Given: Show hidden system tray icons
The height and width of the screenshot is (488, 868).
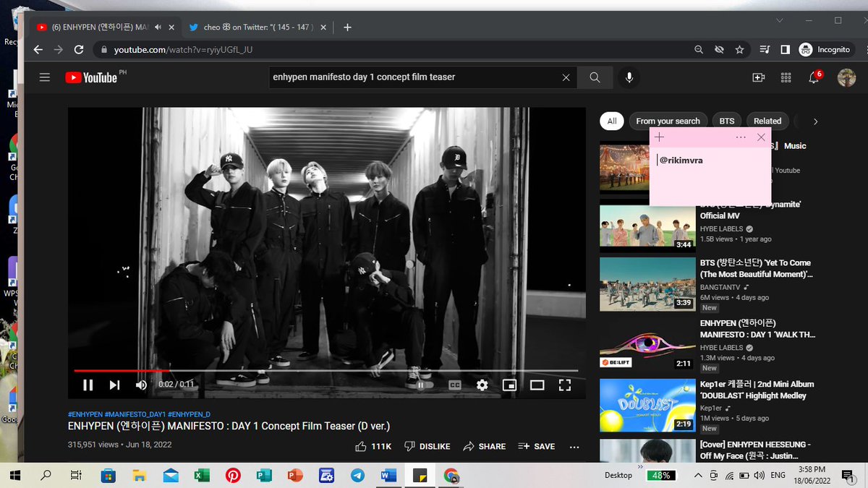Looking at the screenshot, I should (x=698, y=475).
